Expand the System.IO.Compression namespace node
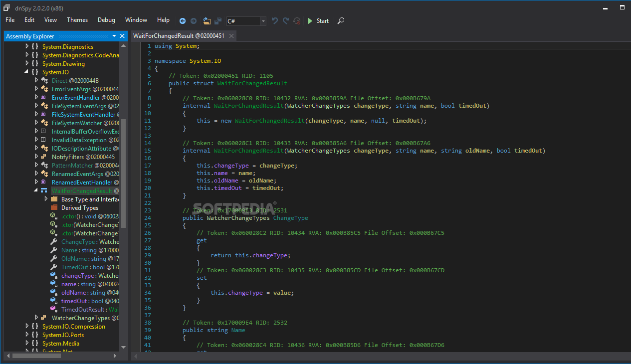The height and width of the screenshot is (364, 631). click(x=27, y=327)
